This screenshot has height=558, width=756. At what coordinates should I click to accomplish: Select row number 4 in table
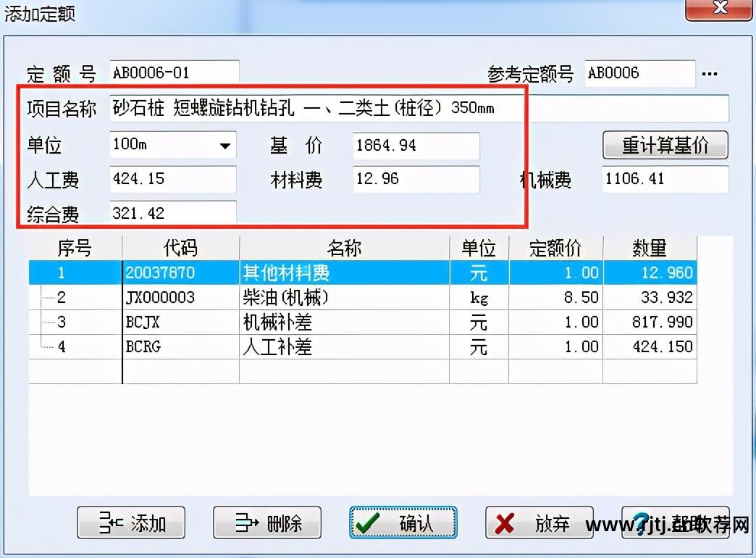[x=75, y=346]
